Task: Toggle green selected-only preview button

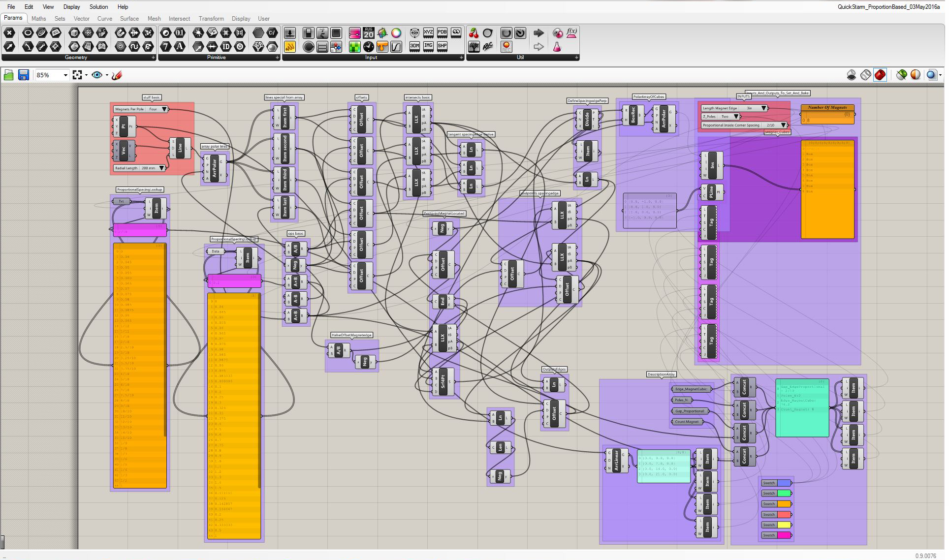Action: [901, 75]
